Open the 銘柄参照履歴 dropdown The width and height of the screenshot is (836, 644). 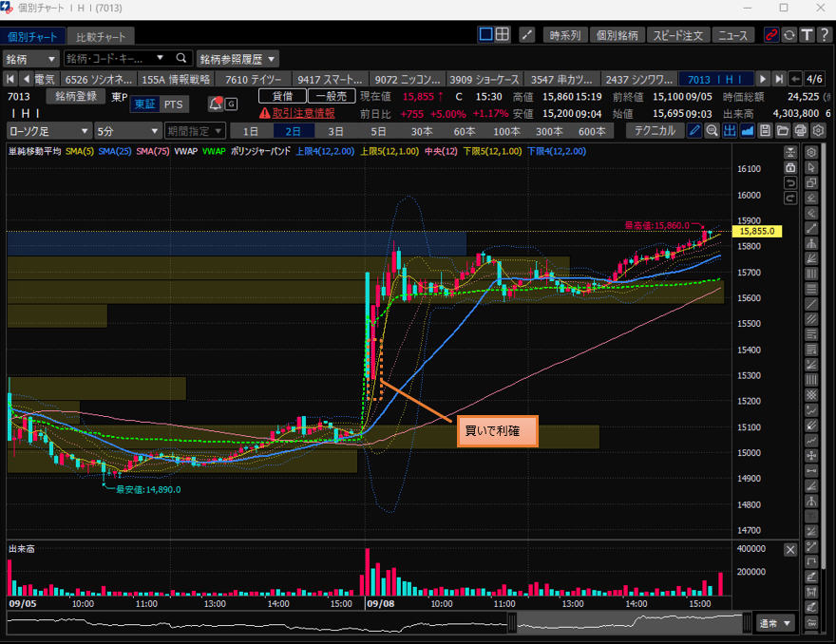click(x=238, y=58)
